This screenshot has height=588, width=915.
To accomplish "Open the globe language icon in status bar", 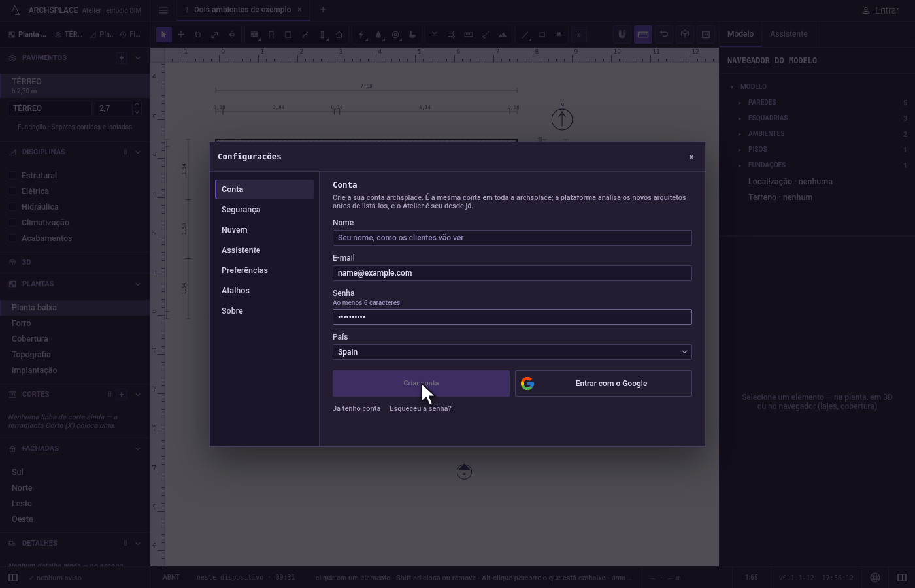I will point(875,578).
